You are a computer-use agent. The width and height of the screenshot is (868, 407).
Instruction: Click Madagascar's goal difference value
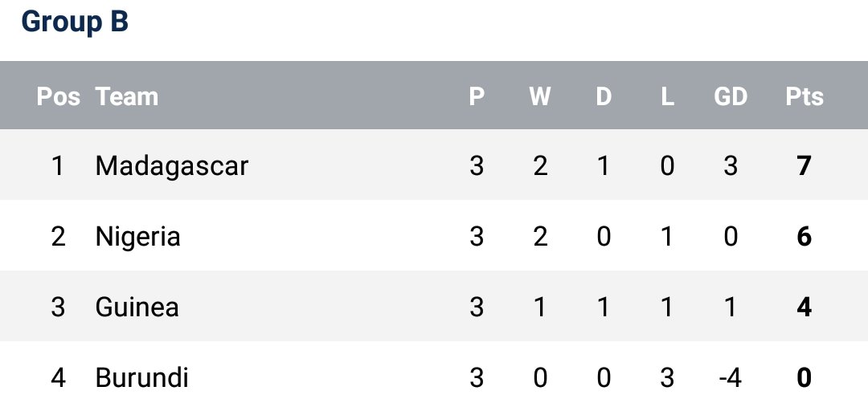point(731,166)
